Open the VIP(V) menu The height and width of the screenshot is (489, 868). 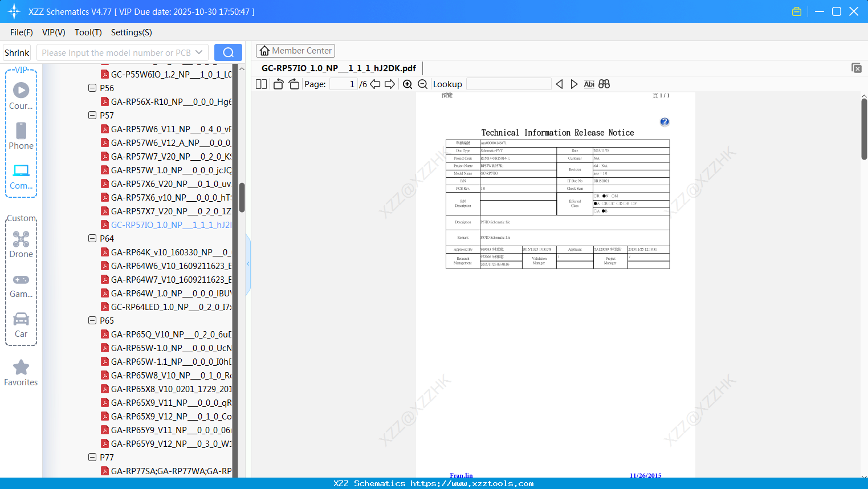54,32
